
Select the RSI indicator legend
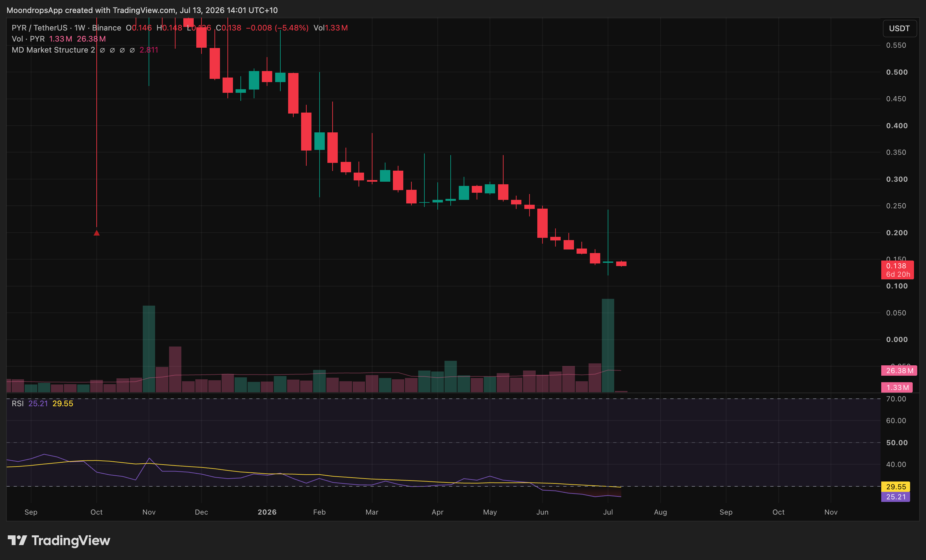click(18, 403)
